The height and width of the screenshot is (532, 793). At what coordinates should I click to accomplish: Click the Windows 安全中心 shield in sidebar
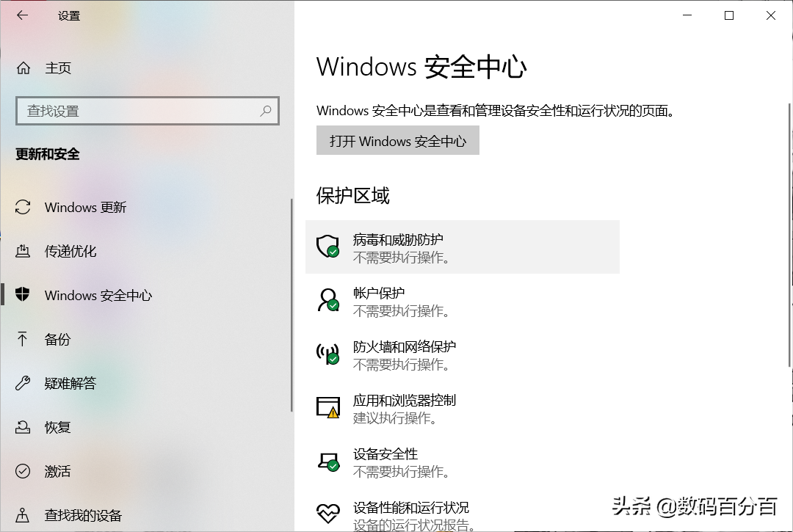click(x=22, y=296)
